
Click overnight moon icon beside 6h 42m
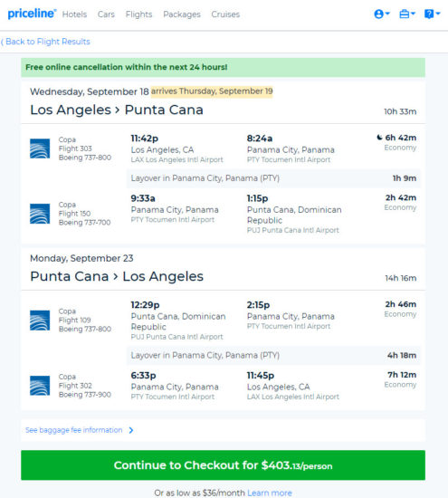(x=379, y=138)
